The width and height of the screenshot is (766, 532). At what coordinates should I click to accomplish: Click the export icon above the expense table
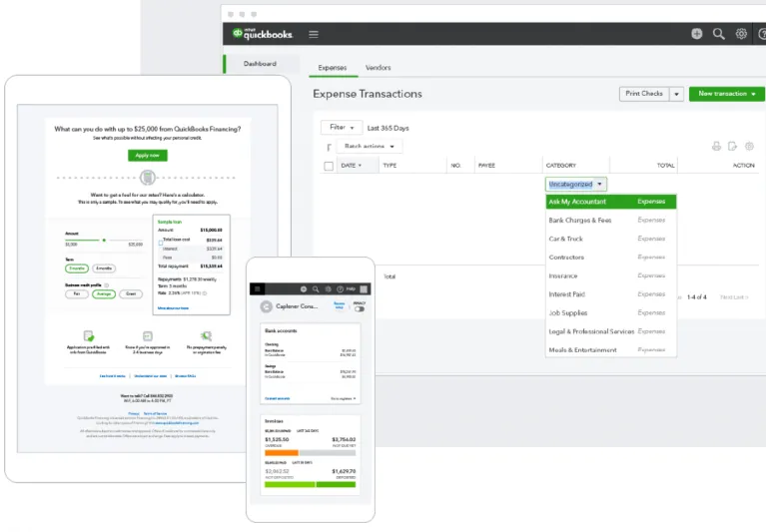[732, 146]
